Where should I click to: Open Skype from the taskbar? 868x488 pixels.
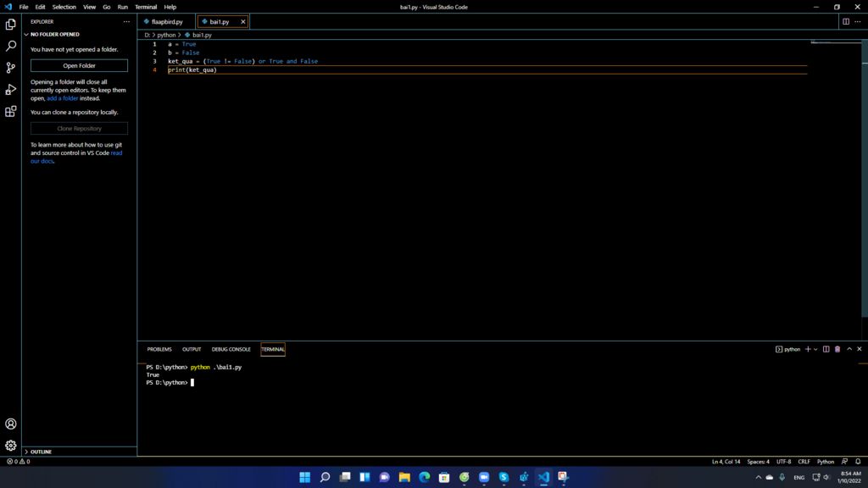pos(504,477)
